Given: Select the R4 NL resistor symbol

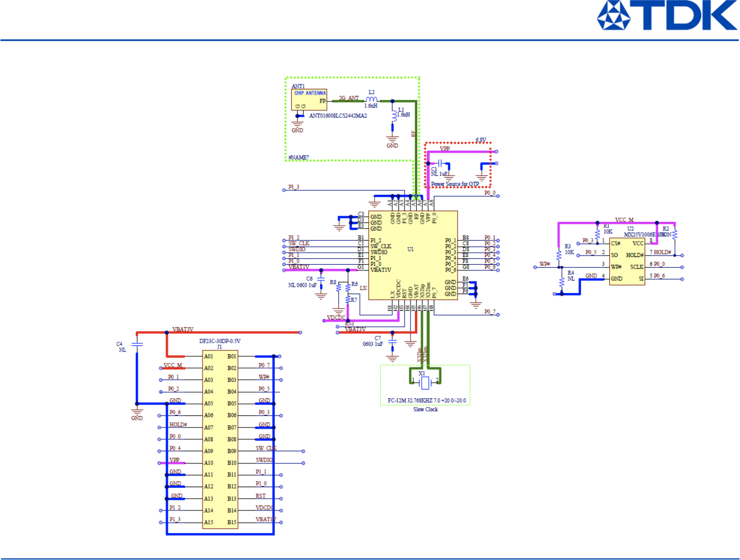Looking at the screenshot, I should pyautogui.click(x=562, y=281).
